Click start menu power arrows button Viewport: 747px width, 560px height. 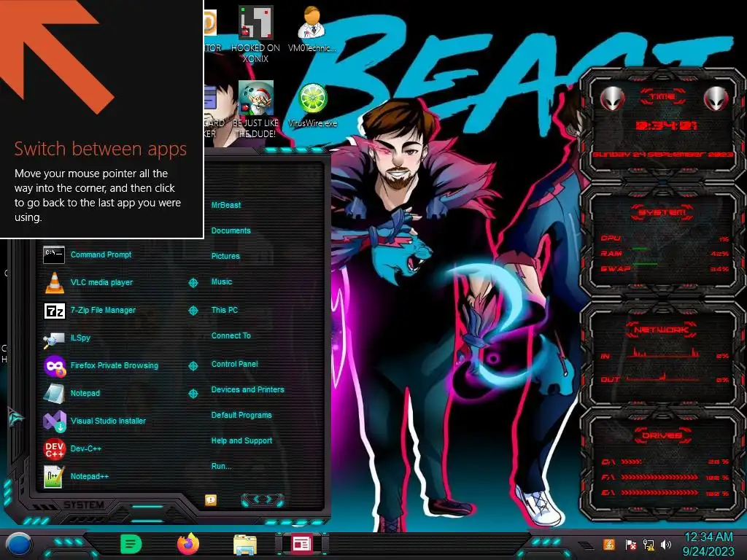pos(263,499)
